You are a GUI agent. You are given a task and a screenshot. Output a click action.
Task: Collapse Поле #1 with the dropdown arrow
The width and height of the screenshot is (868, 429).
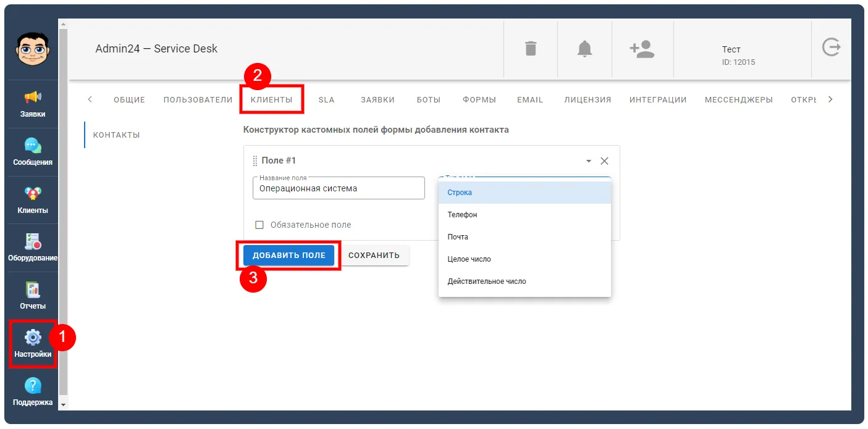[589, 161]
